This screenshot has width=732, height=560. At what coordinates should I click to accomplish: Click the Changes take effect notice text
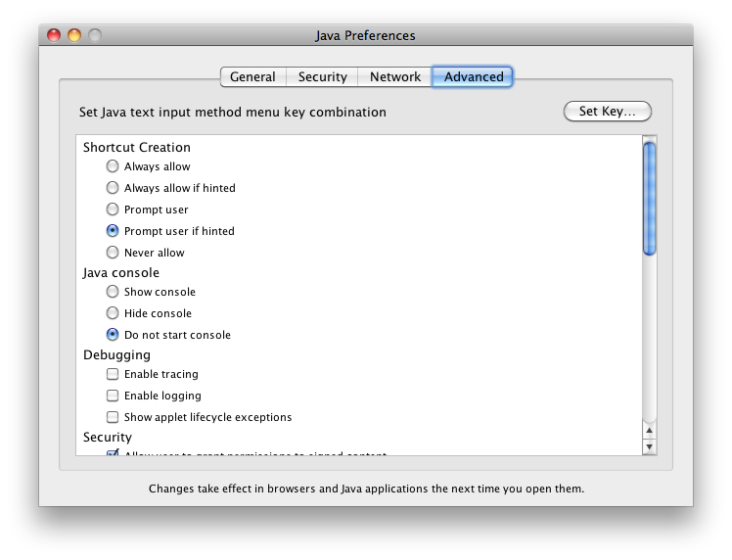pos(366,489)
